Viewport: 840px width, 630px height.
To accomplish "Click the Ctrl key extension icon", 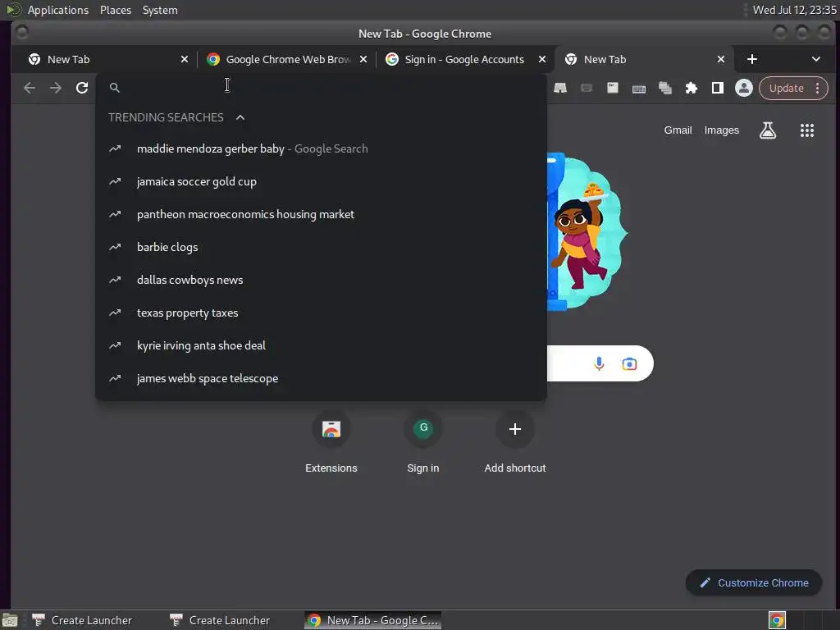I will [x=612, y=88].
